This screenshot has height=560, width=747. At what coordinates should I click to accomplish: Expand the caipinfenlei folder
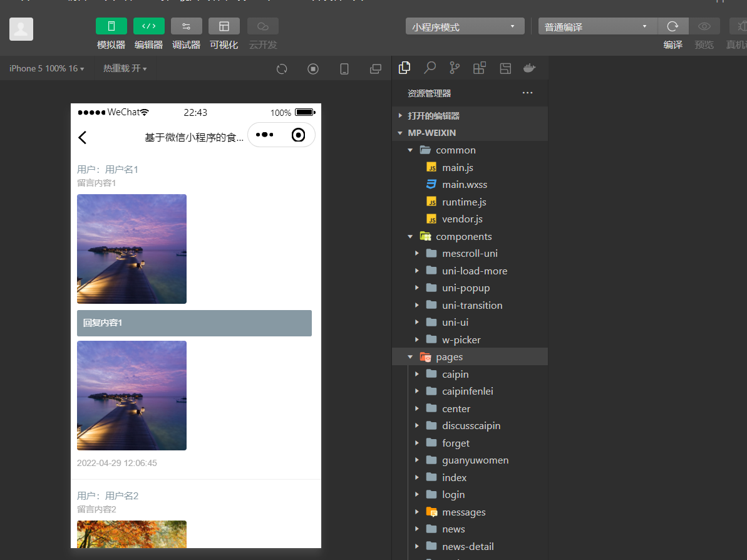470,391
